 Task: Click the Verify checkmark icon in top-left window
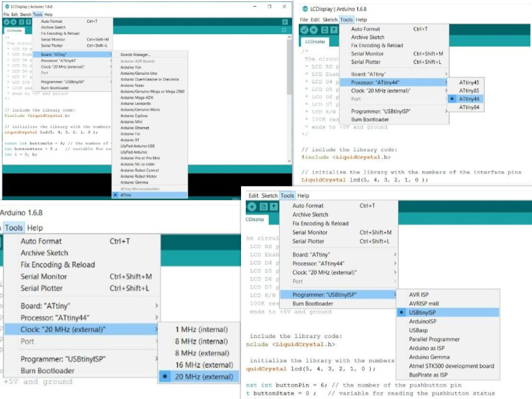pyautogui.click(x=6, y=22)
